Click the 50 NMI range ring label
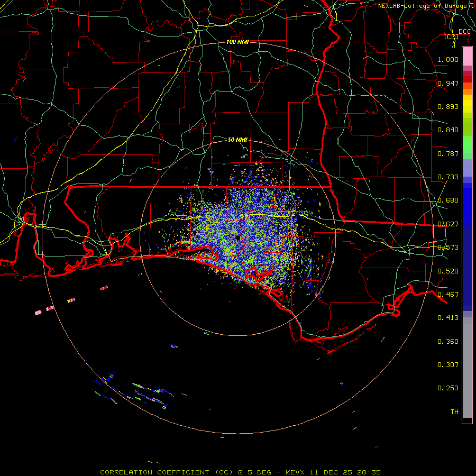The image size is (476, 476). point(237,140)
